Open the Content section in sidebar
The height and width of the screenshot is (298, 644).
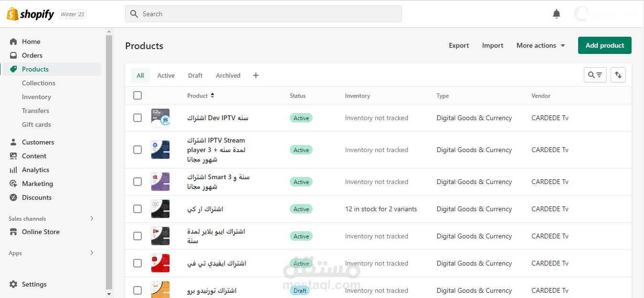(x=33, y=155)
